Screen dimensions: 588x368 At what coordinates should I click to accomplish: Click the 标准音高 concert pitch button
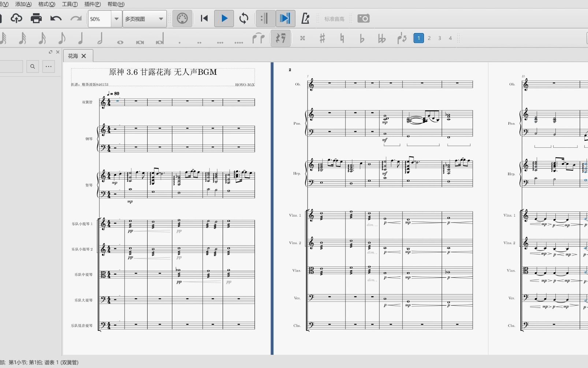click(x=334, y=19)
